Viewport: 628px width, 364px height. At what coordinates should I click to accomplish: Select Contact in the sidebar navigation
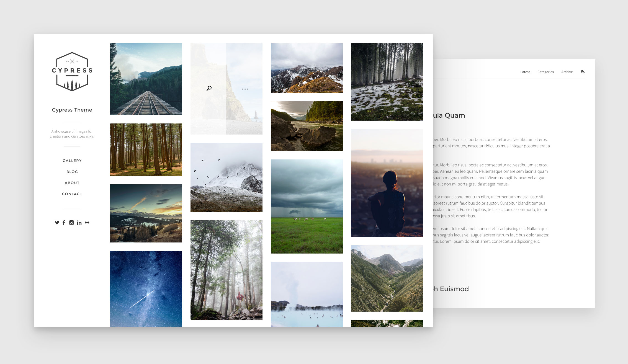(72, 194)
